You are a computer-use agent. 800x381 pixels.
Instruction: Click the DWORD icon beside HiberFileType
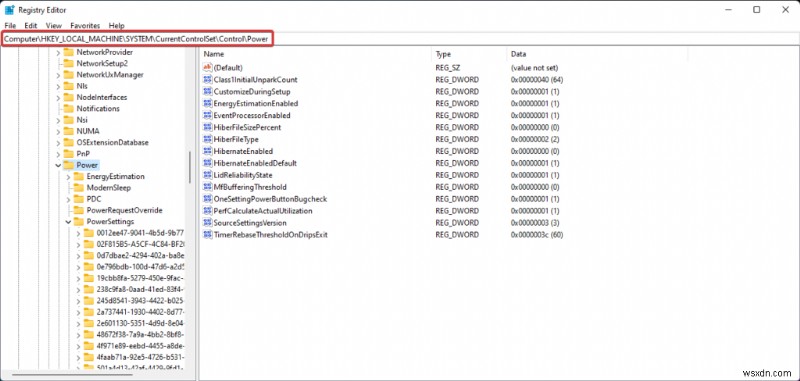[207, 139]
